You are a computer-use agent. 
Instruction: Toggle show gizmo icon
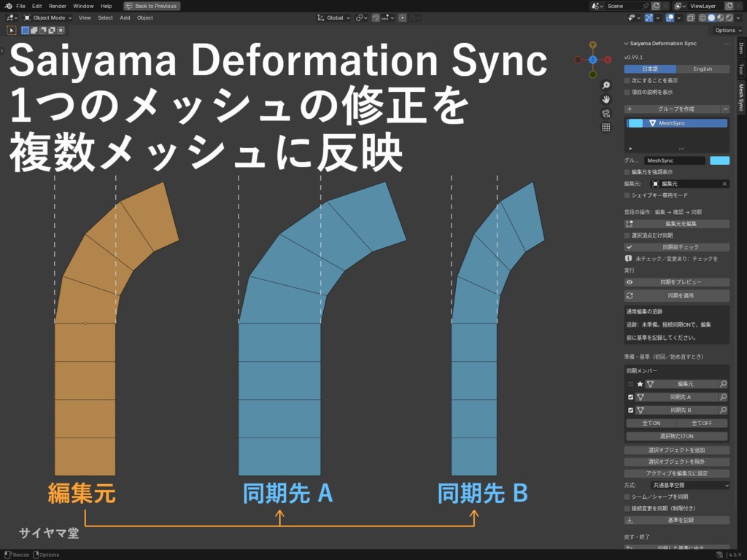[649, 17]
